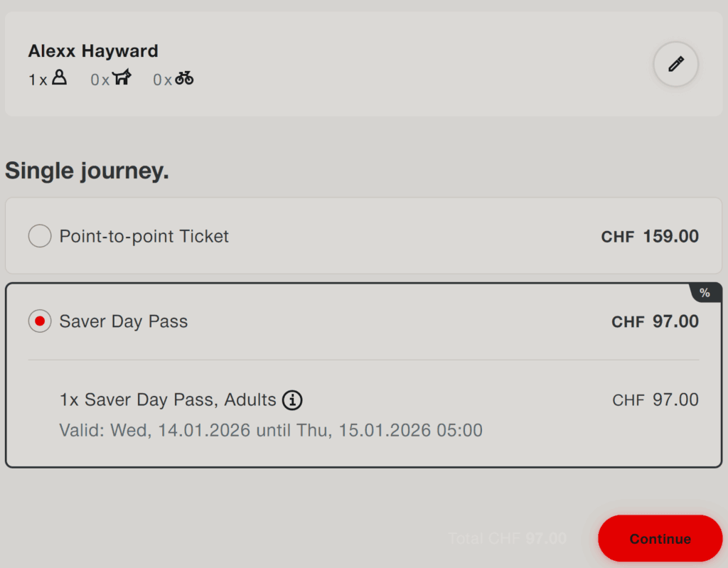This screenshot has width=728, height=568.
Task: Select the Saver Day Pass radio button
Action: pos(40,321)
